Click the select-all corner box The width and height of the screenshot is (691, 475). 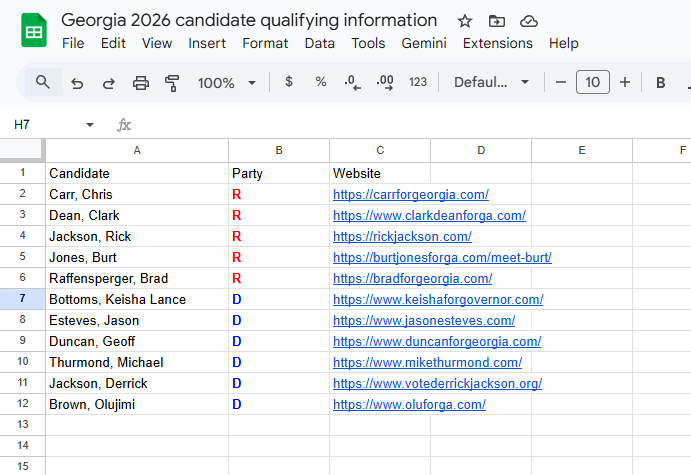coord(22,150)
